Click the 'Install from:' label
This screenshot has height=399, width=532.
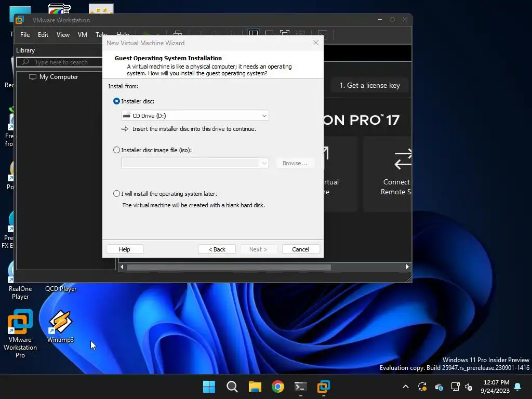tap(123, 86)
